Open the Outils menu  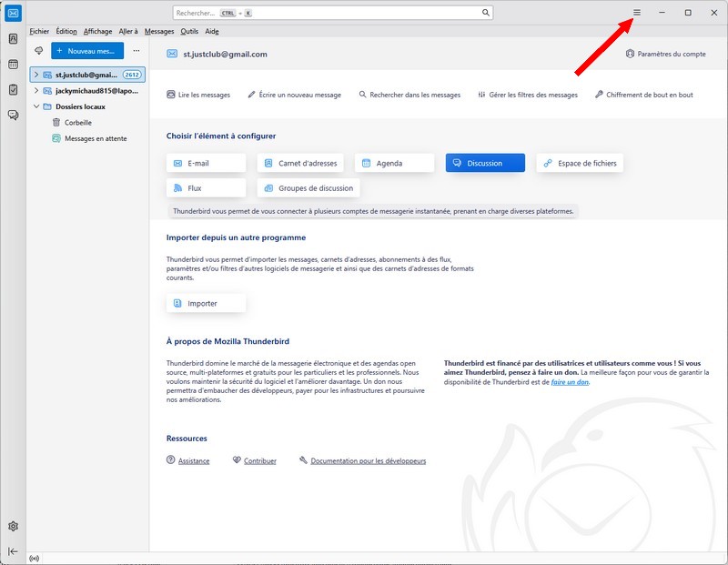189,31
